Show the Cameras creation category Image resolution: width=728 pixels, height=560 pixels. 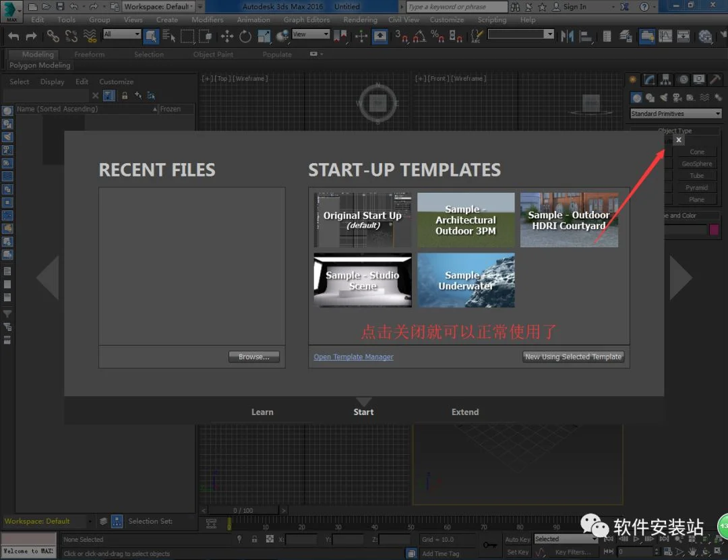coord(677,98)
